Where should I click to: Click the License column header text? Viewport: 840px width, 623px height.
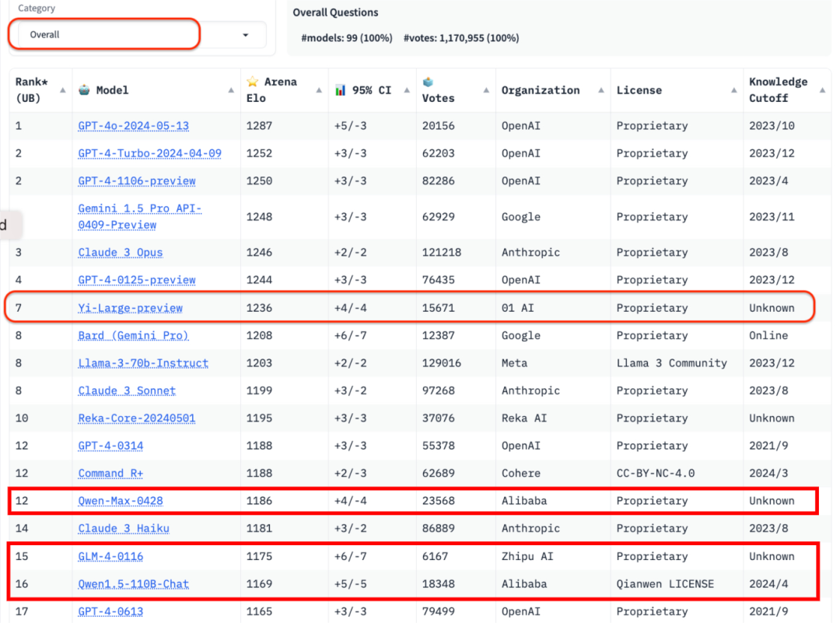pos(639,90)
